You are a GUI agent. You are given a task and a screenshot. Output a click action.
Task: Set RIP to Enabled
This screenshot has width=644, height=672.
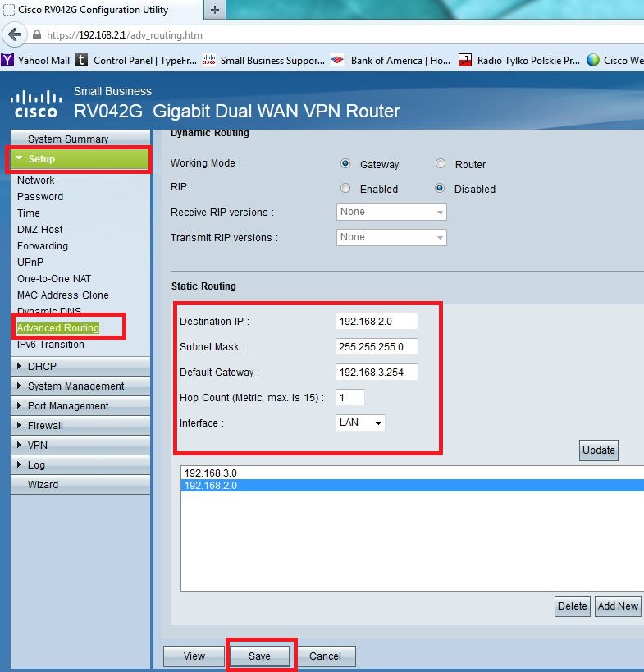(x=345, y=188)
